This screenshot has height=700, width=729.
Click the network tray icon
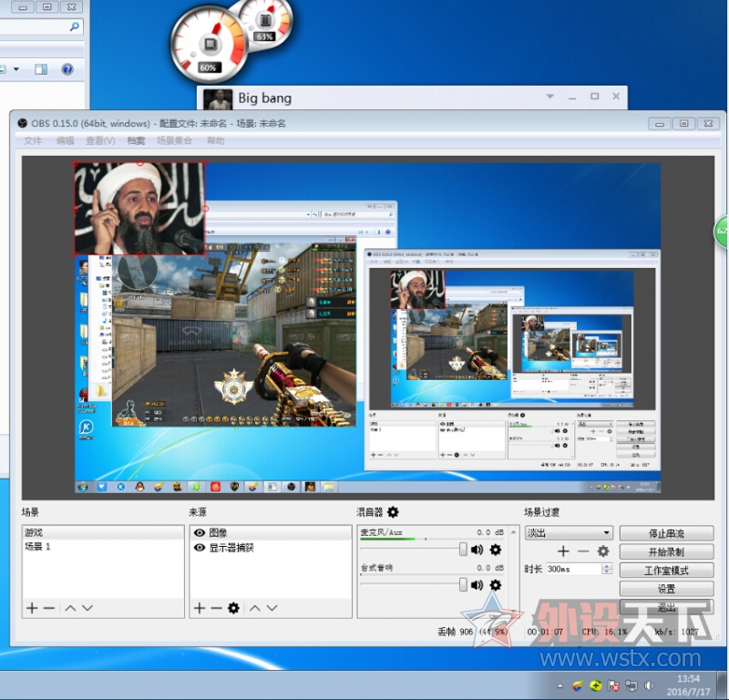(x=631, y=685)
